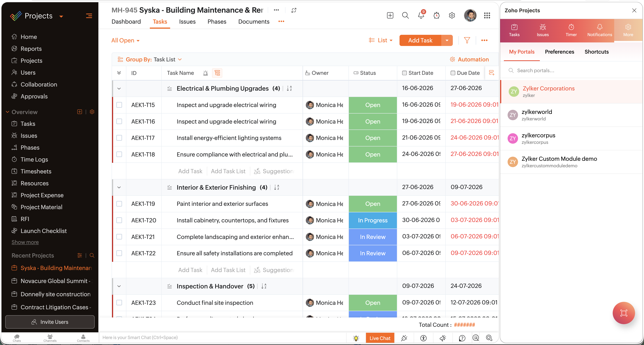Open Timer icon in Zoho Projects panel
The width and height of the screenshot is (644, 345).
click(x=571, y=31)
